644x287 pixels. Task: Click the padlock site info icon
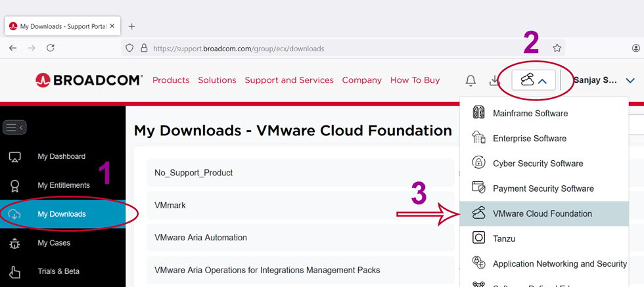click(x=144, y=48)
